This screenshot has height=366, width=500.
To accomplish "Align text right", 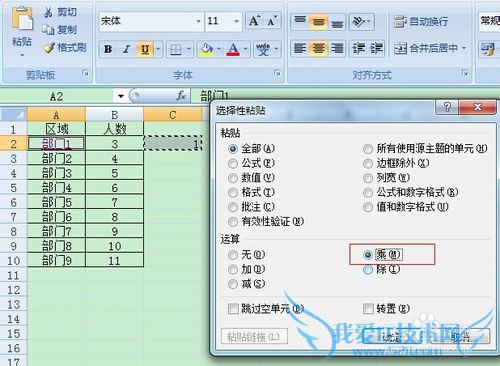I will point(337,48).
